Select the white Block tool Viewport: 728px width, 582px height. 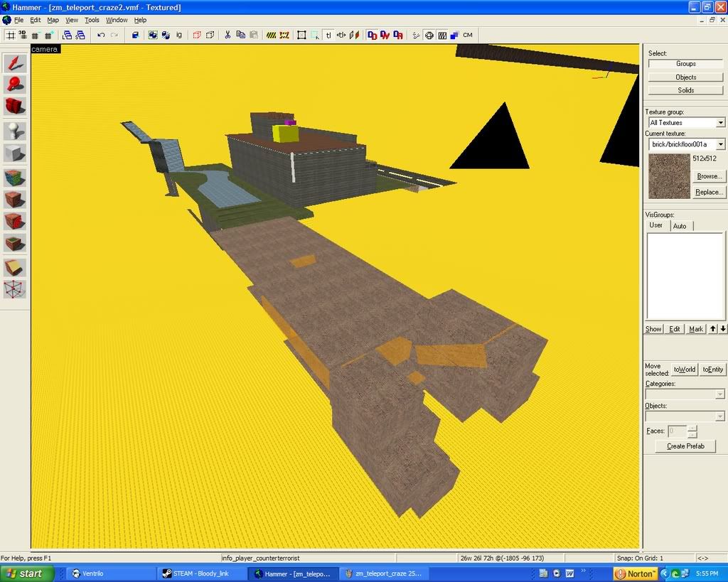pos(15,153)
